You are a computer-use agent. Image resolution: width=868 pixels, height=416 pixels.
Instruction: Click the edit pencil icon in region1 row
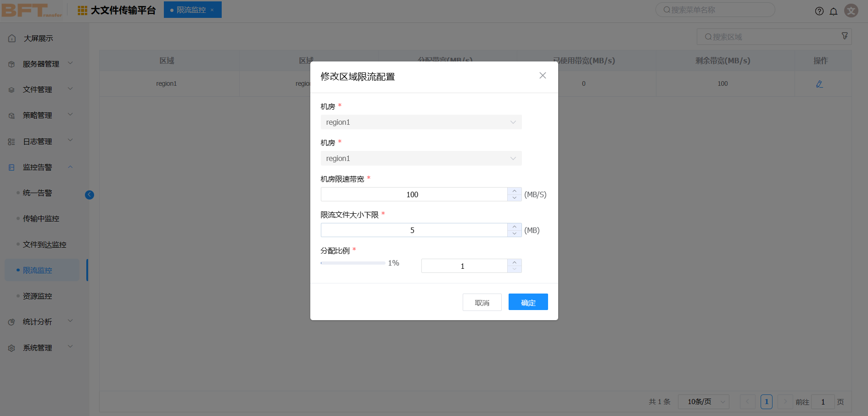click(x=819, y=84)
